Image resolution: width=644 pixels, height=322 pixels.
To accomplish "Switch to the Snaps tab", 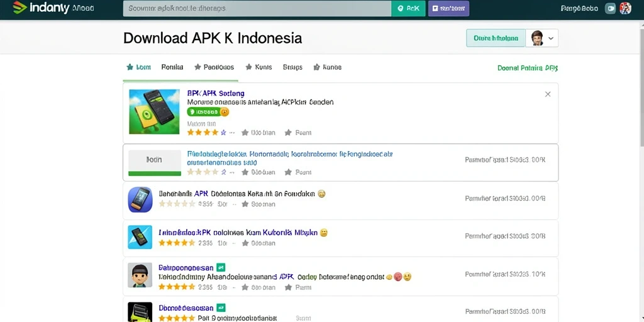I will [x=292, y=67].
